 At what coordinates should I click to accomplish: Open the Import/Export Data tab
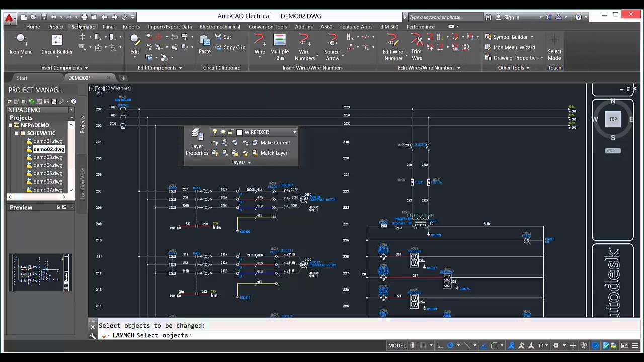tap(170, 27)
